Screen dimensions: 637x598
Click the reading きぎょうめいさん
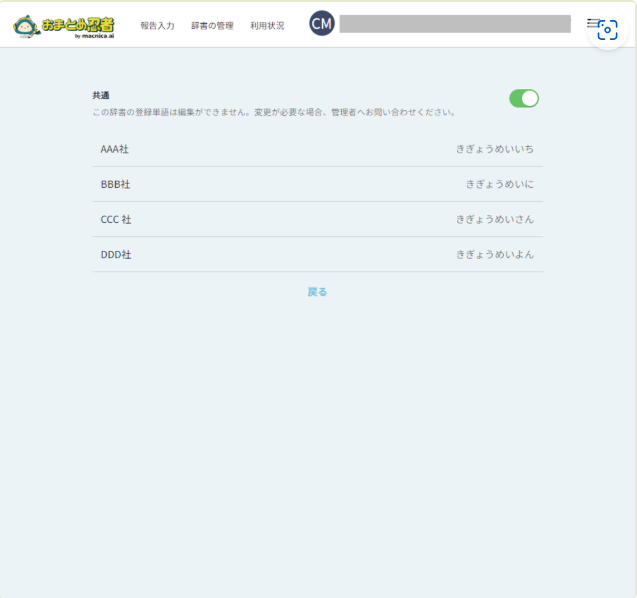[x=494, y=219]
